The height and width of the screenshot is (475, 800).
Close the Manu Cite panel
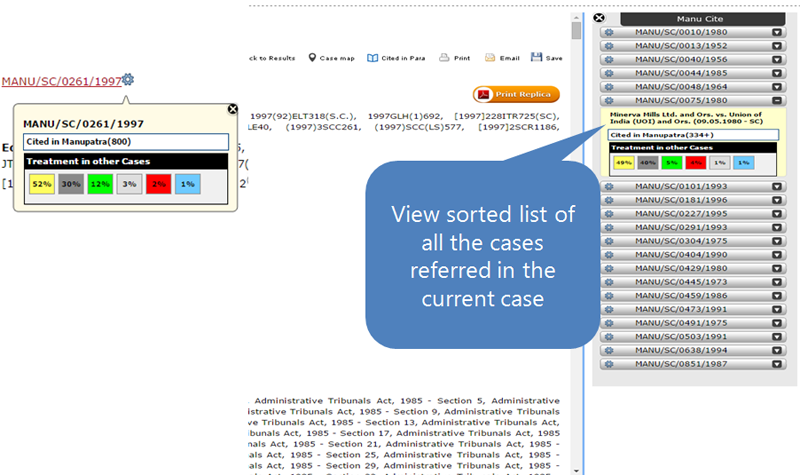pyautogui.click(x=599, y=18)
